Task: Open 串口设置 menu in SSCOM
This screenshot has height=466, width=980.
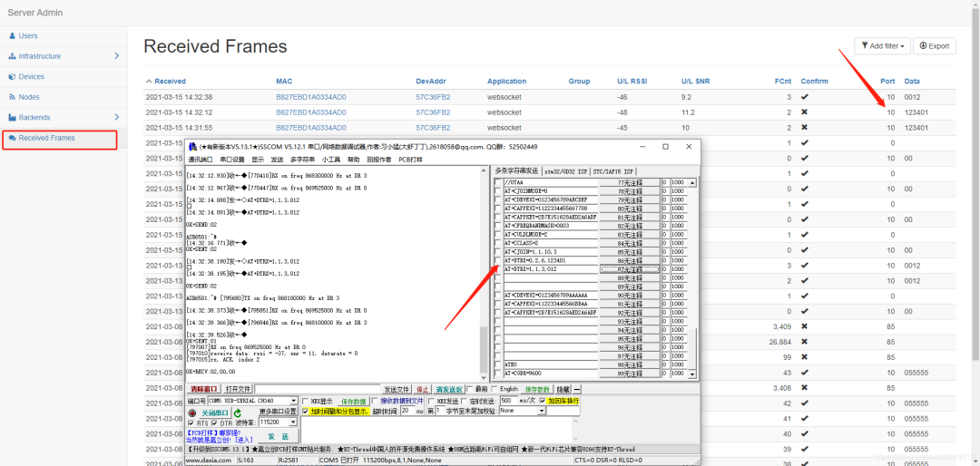Action: [232, 160]
